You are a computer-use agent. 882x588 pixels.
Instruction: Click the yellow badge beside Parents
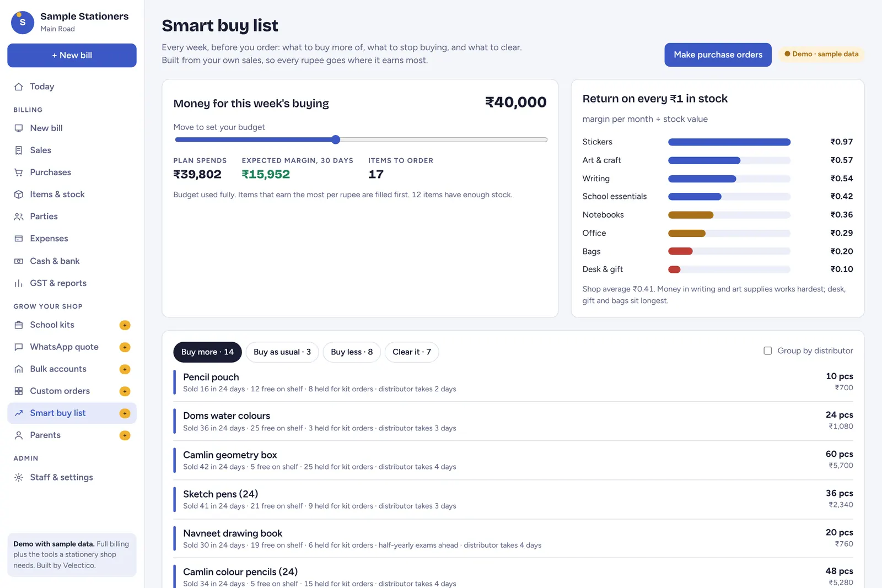[x=125, y=435]
